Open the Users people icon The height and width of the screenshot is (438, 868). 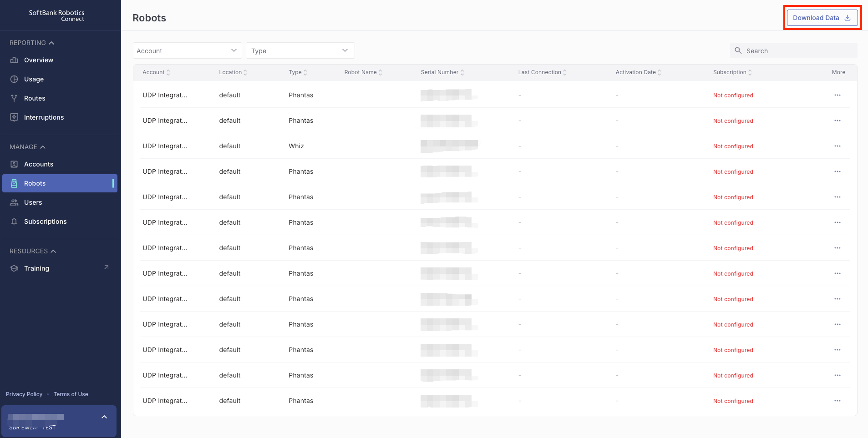click(x=14, y=202)
